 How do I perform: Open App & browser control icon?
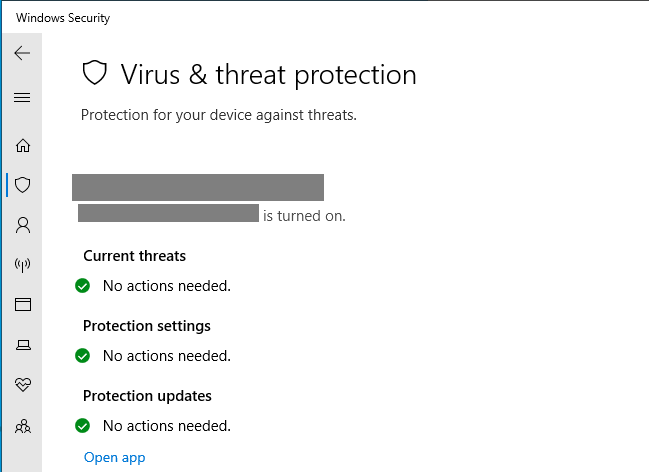tap(22, 305)
